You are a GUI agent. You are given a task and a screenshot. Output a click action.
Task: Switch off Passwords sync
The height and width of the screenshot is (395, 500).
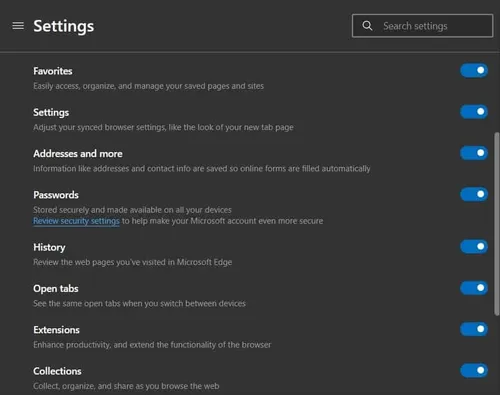474,194
